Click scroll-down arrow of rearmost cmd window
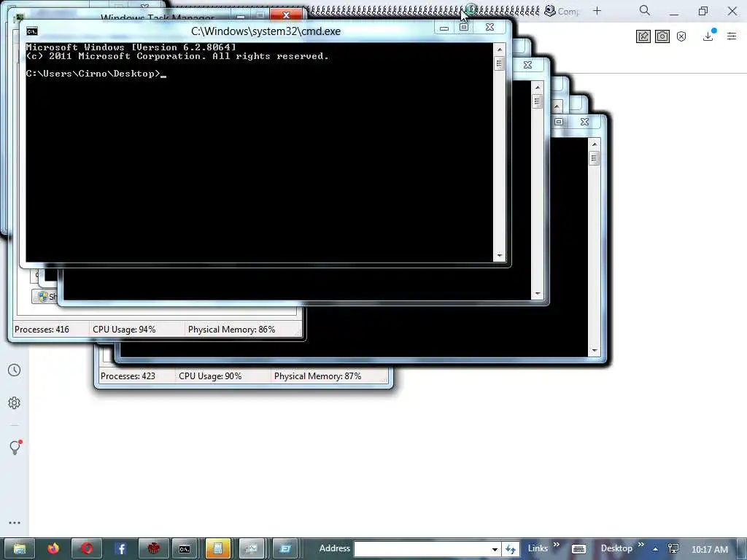747x560 pixels. tap(594, 351)
